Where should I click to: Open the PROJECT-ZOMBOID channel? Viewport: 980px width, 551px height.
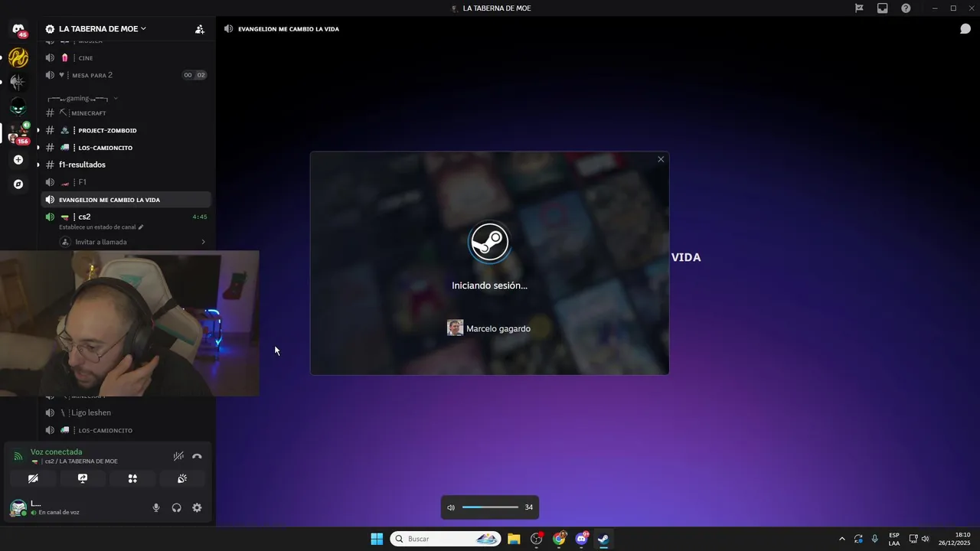click(126, 130)
